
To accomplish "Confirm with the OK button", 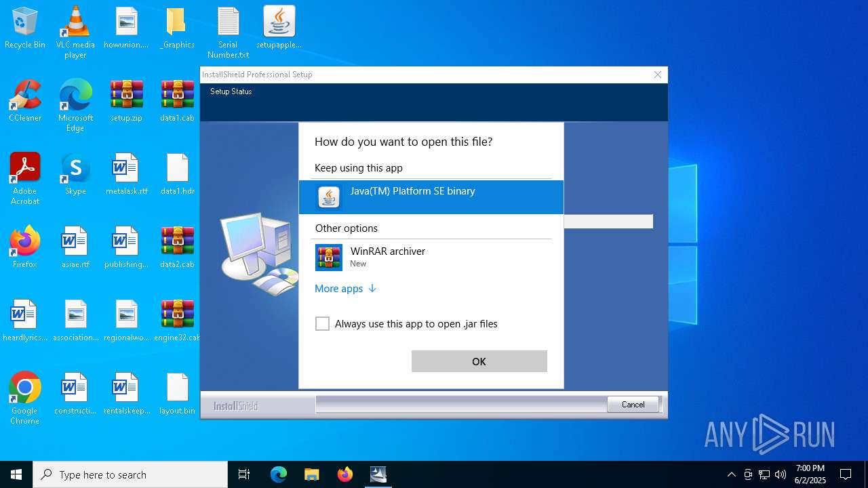I will (479, 361).
